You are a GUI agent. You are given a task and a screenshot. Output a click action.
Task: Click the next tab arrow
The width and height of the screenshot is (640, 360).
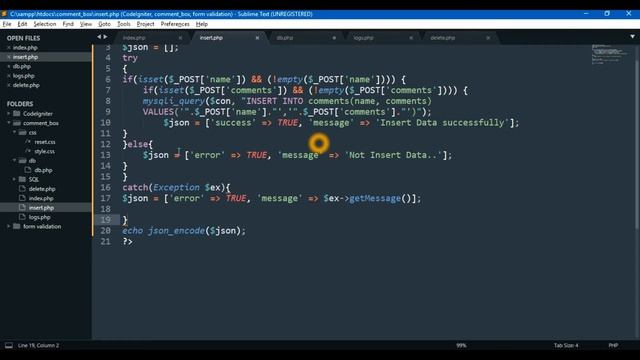105,37
